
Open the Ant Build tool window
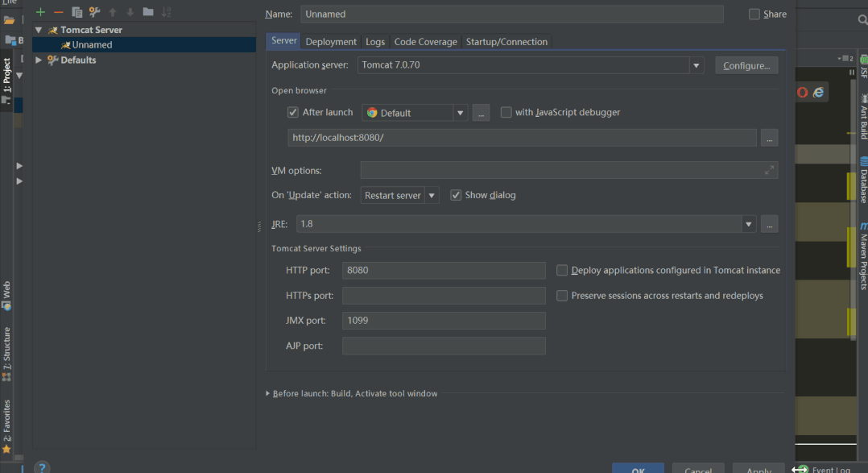click(x=863, y=116)
